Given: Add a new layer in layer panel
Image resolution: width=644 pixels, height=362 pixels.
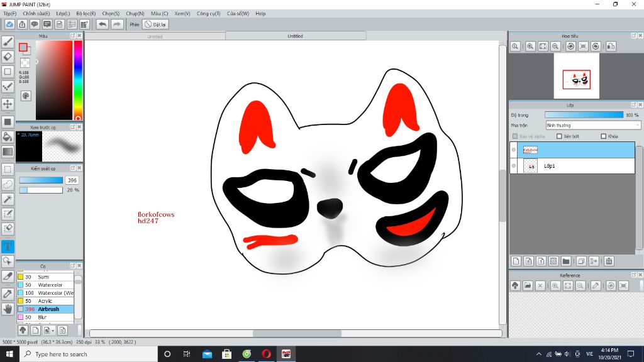Looking at the screenshot, I should click(516, 261).
